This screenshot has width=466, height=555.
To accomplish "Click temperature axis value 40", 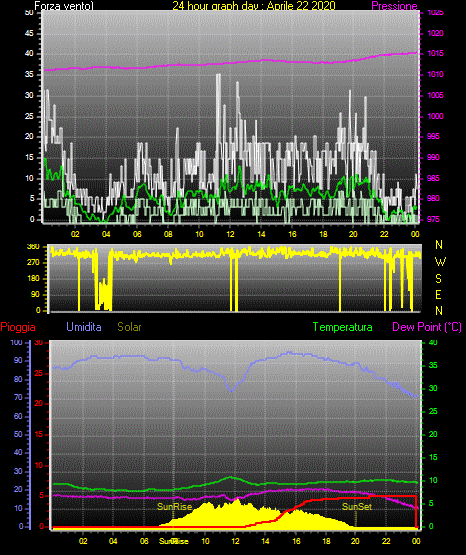I will (x=433, y=343).
